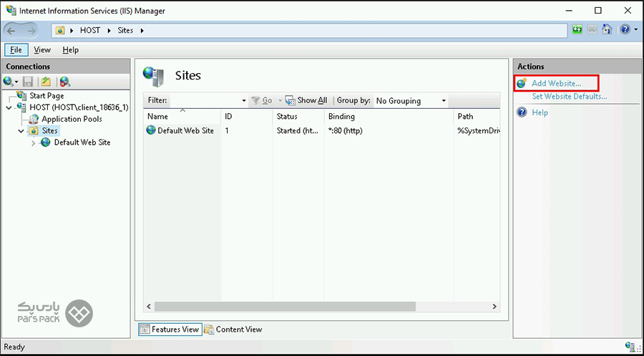Switch to Features View tab
The width and height of the screenshot is (644, 356).
click(x=170, y=329)
